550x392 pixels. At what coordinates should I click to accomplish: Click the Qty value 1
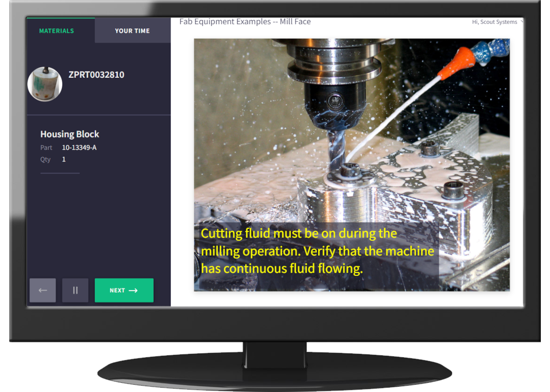coord(64,160)
